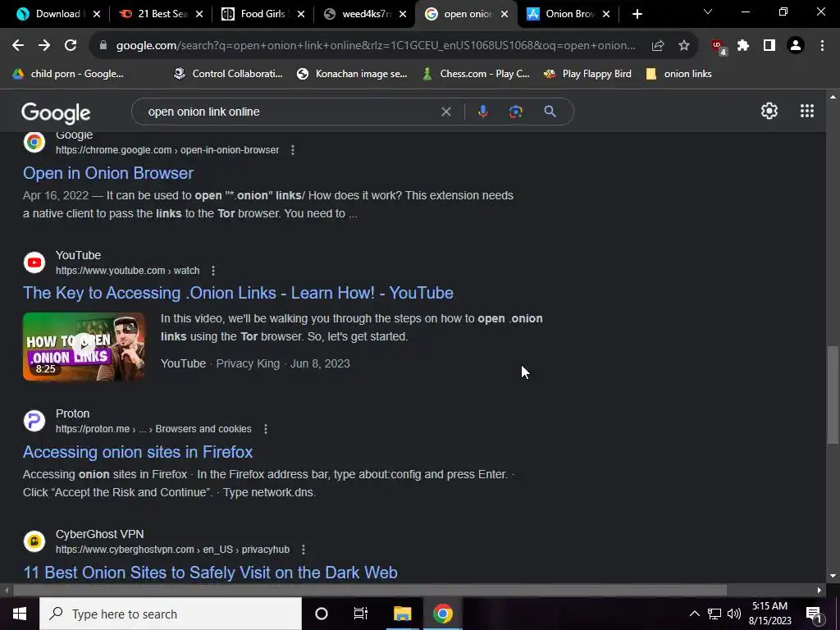The image size is (840, 630).
Task: Start a voice search with microphone
Action: [482, 112]
